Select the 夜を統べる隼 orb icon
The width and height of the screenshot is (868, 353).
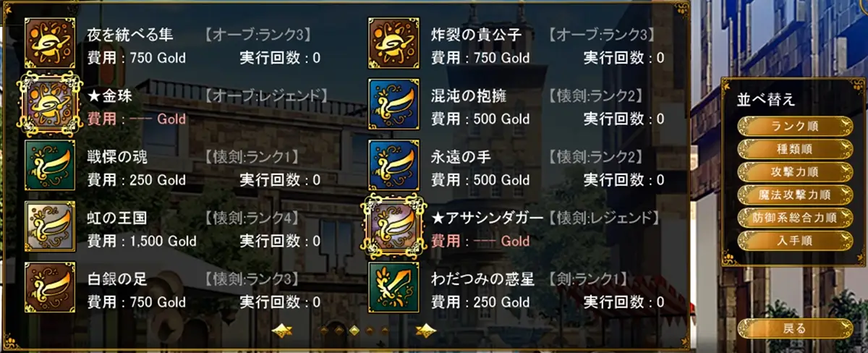[x=50, y=44]
